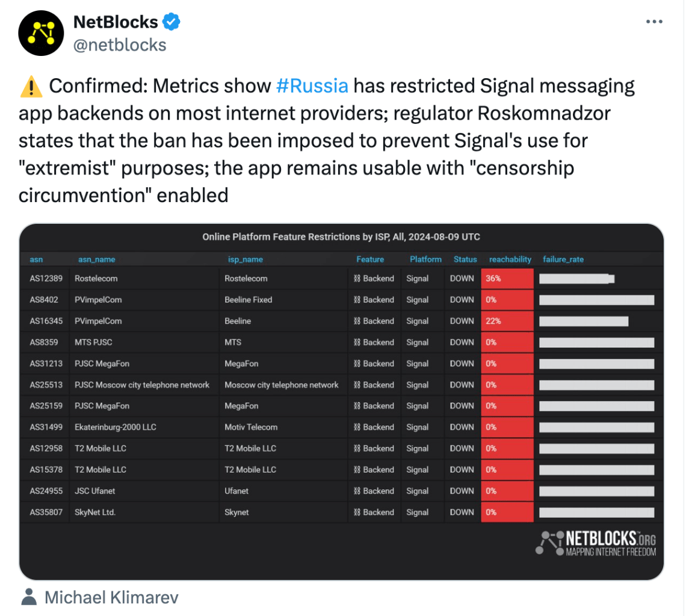This screenshot has height=616, width=686.
Task: Open the tweet options with the three-dot menu
Action: [x=654, y=21]
